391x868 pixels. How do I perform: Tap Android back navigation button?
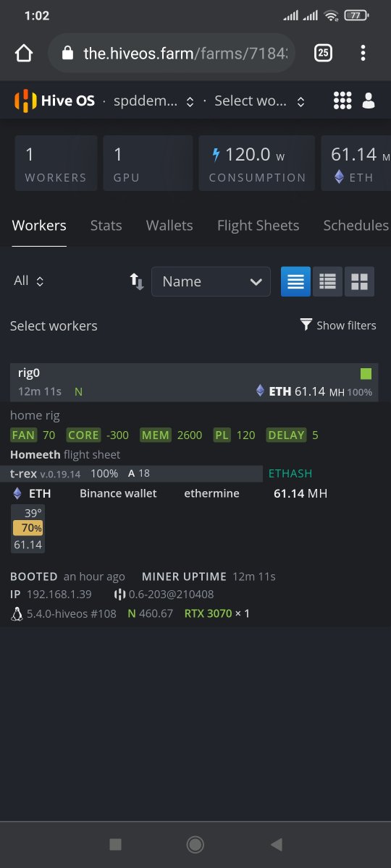tap(275, 844)
